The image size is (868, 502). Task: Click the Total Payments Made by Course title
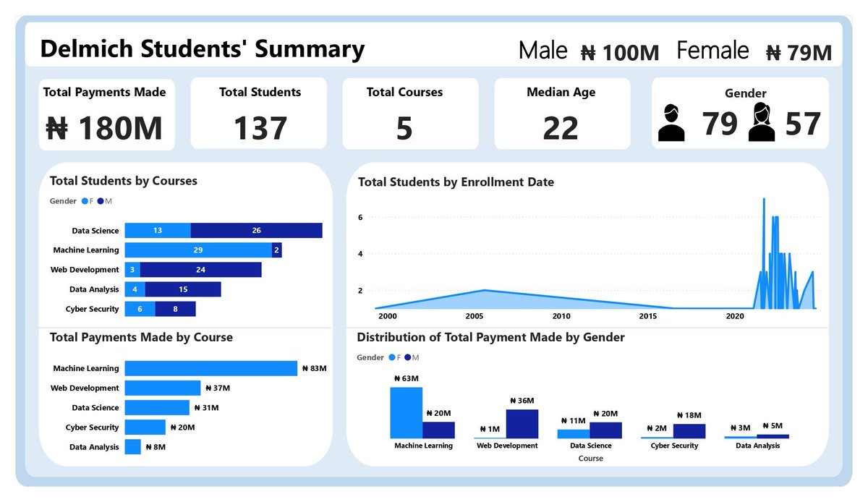click(141, 337)
